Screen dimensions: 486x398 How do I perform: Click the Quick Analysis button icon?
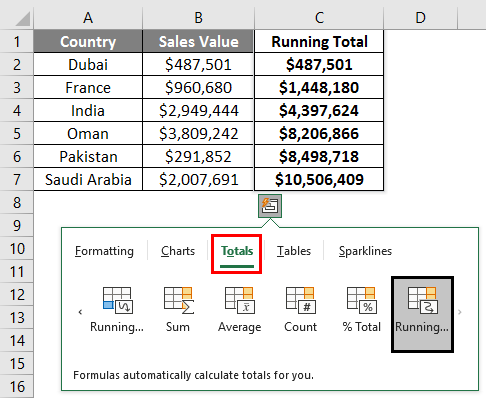pyautogui.click(x=270, y=206)
